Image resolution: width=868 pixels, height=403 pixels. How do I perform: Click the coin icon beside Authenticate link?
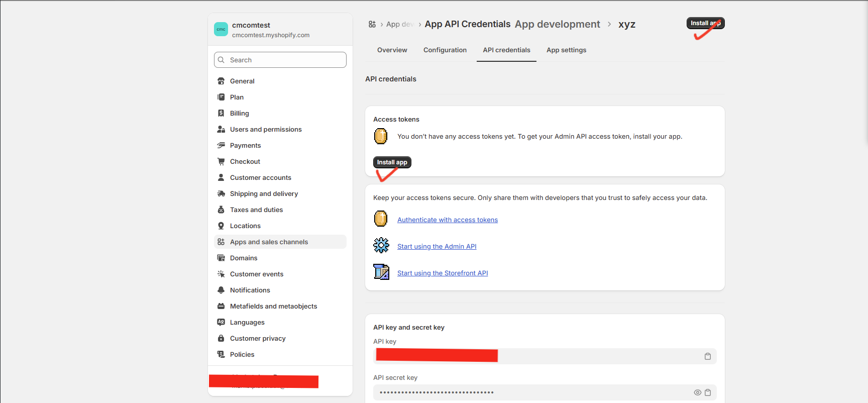381,219
